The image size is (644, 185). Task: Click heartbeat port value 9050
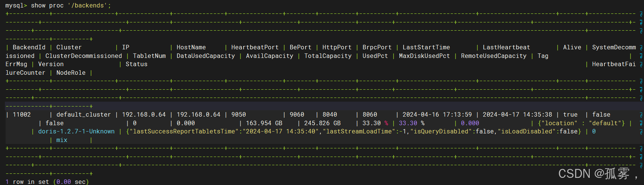(239, 115)
